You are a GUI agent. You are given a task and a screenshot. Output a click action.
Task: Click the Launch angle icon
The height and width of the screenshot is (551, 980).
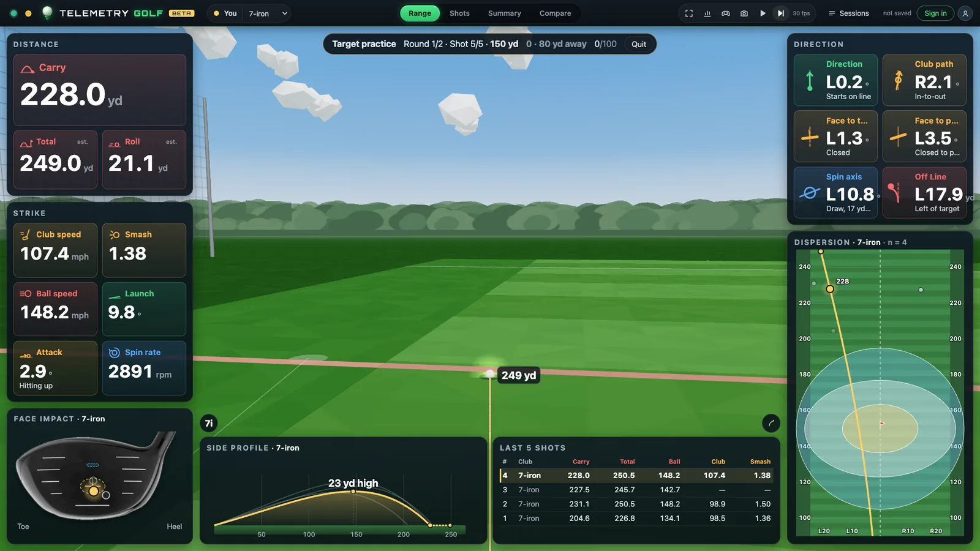[x=114, y=296]
